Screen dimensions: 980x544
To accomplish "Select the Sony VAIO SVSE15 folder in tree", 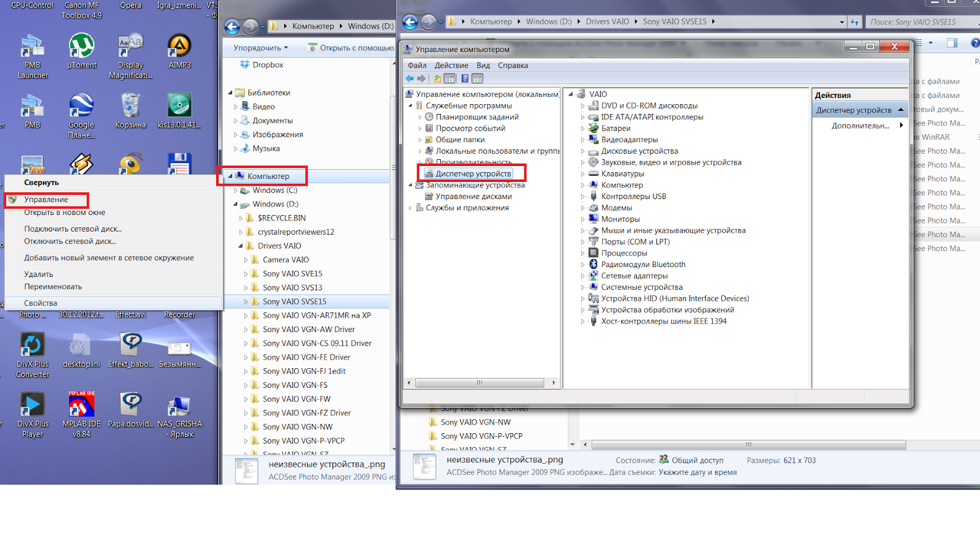I will [x=294, y=302].
